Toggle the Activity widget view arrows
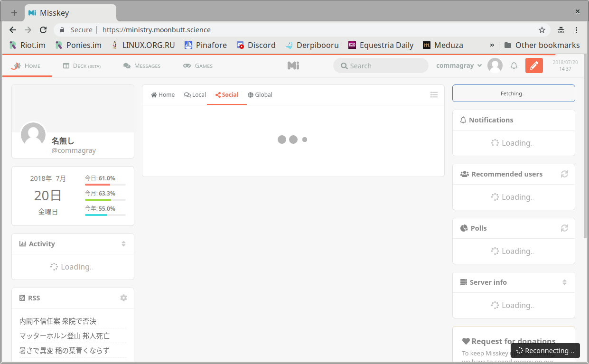This screenshot has width=589, height=364. [x=123, y=244]
